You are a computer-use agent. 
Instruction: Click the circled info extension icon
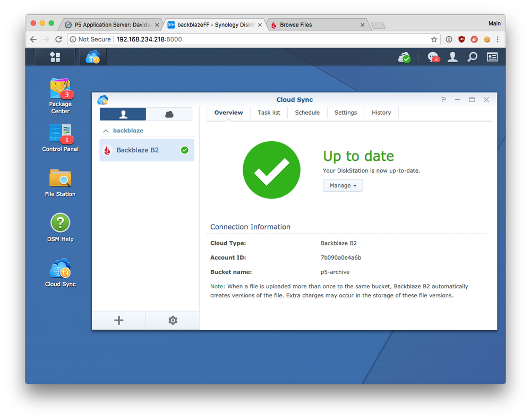[x=449, y=39]
